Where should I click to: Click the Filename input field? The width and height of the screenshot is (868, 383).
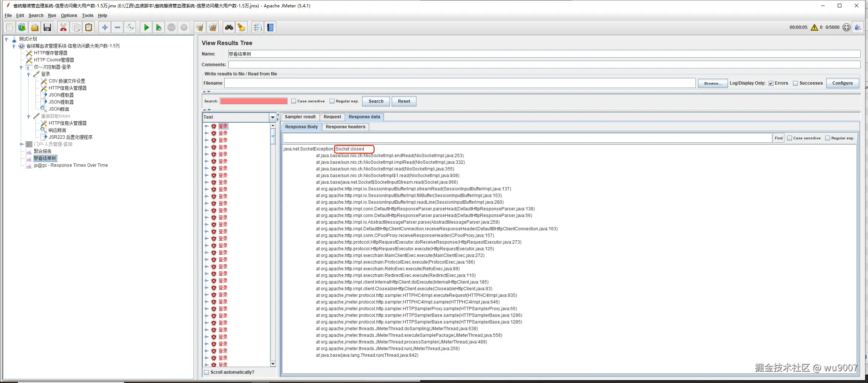460,83
